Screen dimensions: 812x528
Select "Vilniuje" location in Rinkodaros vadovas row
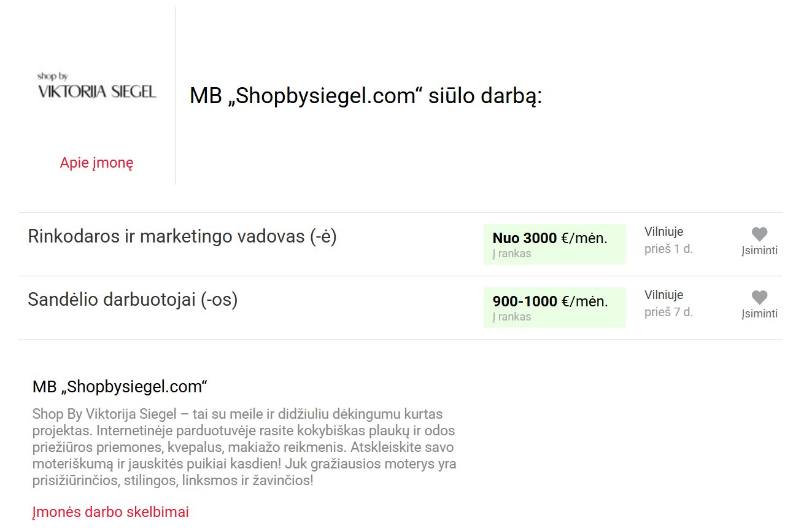tap(663, 231)
